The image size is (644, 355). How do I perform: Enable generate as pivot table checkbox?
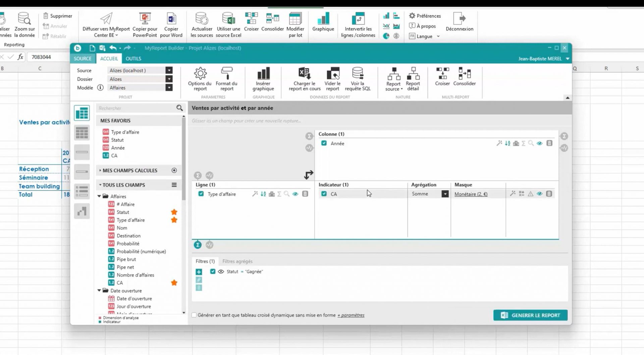(x=194, y=315)
